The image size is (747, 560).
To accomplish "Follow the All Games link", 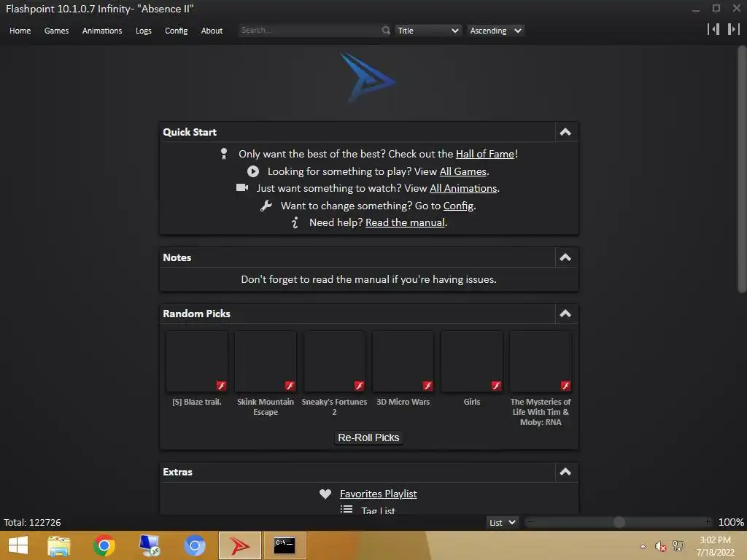I will pyautogui.click(x=463, y=171).
